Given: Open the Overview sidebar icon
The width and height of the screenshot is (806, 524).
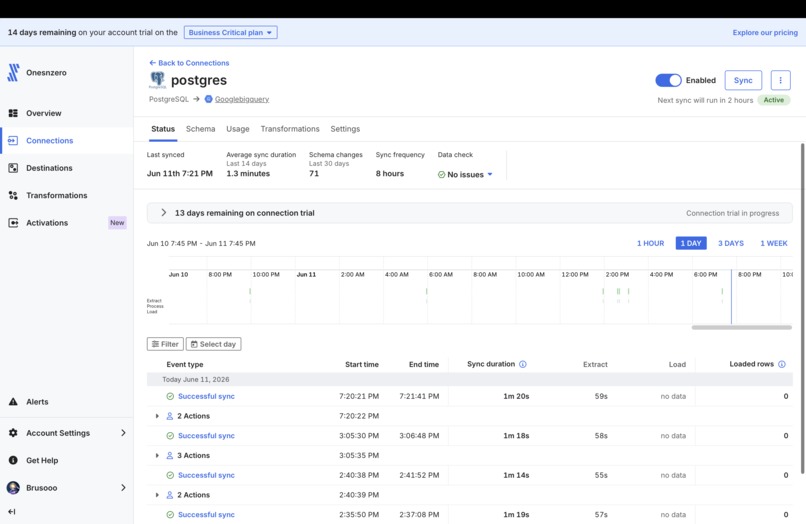Looking at the screenshot, I should click(x=13, y=113).
